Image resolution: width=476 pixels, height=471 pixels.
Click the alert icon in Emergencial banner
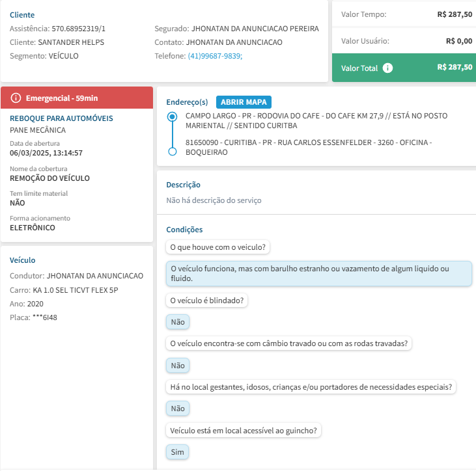pos(16,98)
